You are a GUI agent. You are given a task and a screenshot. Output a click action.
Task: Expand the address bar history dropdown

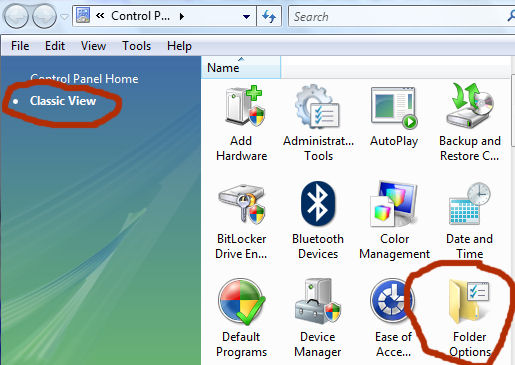247,16
